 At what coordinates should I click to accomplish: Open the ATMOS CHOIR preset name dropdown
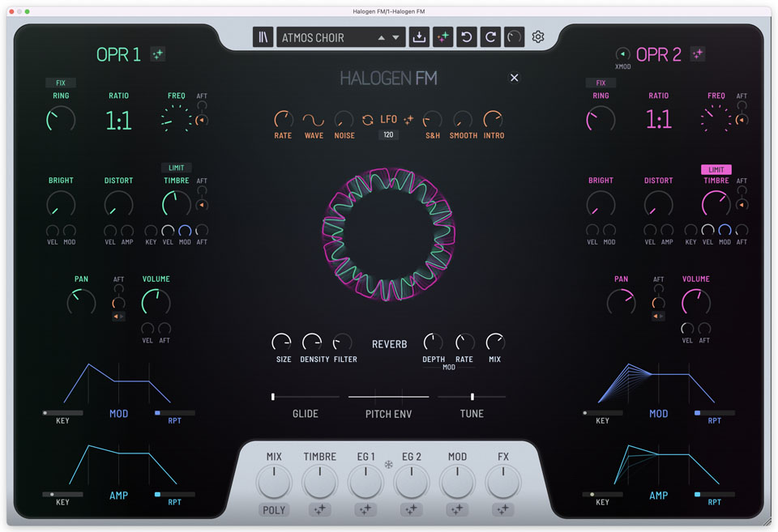click(x=341, y=37)
